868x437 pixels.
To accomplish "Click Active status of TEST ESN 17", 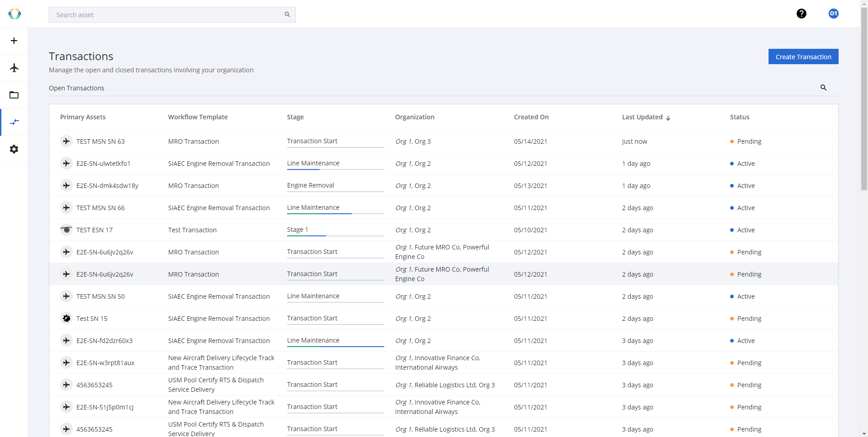I will pyautogui.click(x=742, y=230).
